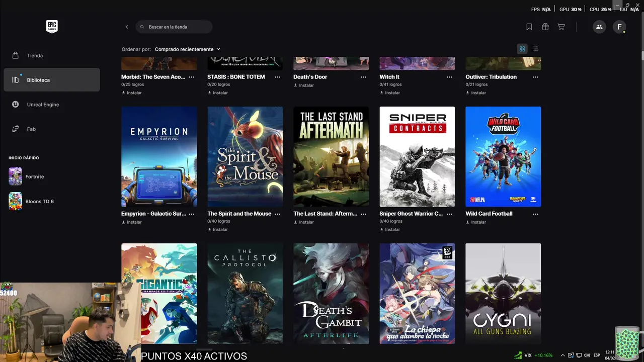Click the library vertical scrollbar
Viewport: 644px width, 362px height.
[x=642, y=55]
